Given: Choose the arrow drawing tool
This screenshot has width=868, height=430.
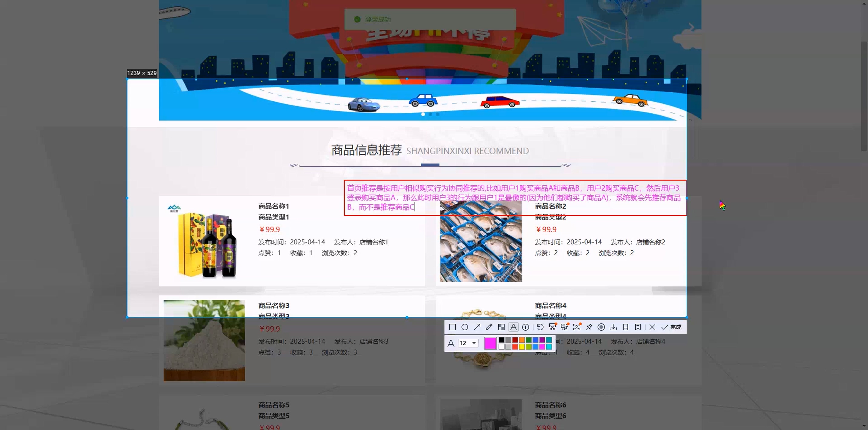Looking at the screenshot, I should (477, 327).
